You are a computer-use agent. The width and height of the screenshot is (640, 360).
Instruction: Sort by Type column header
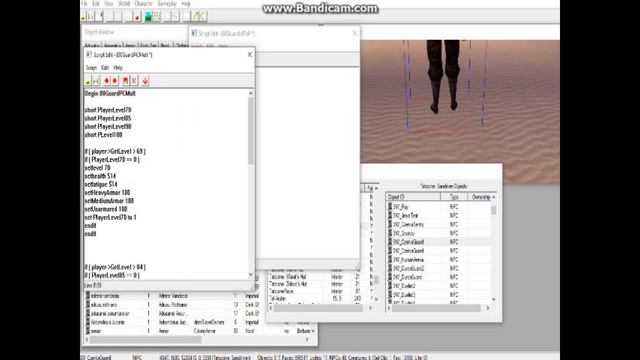pos(454,197)
